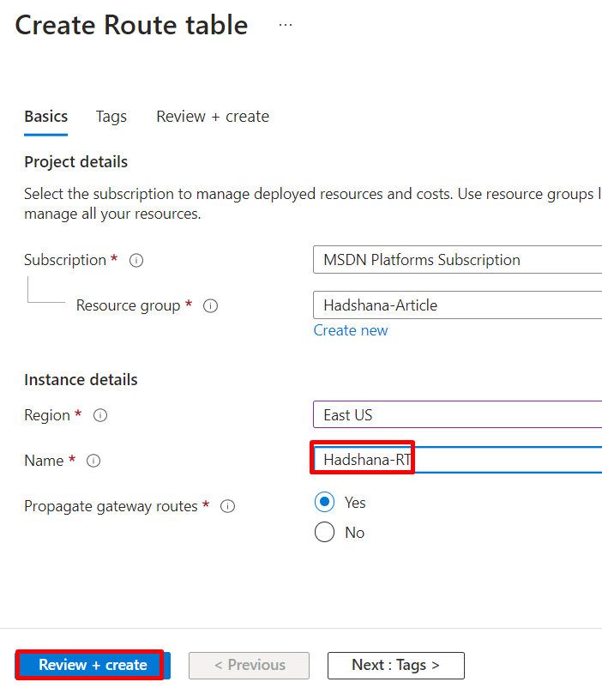Click the info icon next to Name
Image resolution: width=602 pixels, height=700 pixels.
[93, 461]
